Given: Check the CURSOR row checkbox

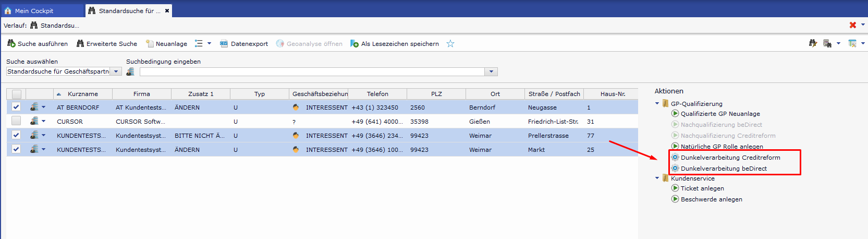Looking at the screenshot, I should click(x=16, y=121).
